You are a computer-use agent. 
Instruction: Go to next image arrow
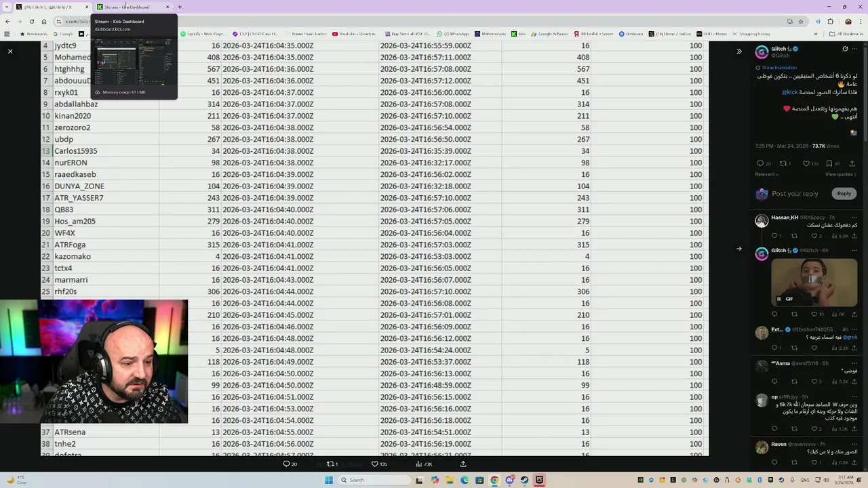pyautogui.click(x=739, y=249)
